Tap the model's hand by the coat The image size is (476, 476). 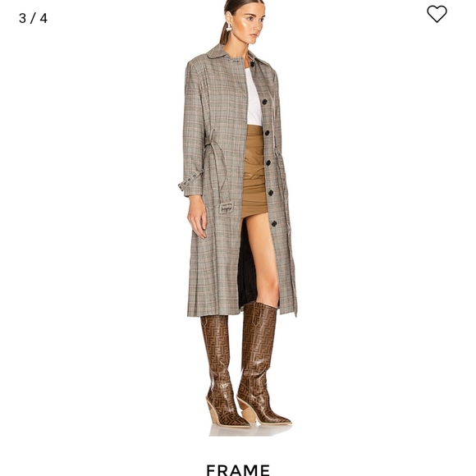point(197,216)
